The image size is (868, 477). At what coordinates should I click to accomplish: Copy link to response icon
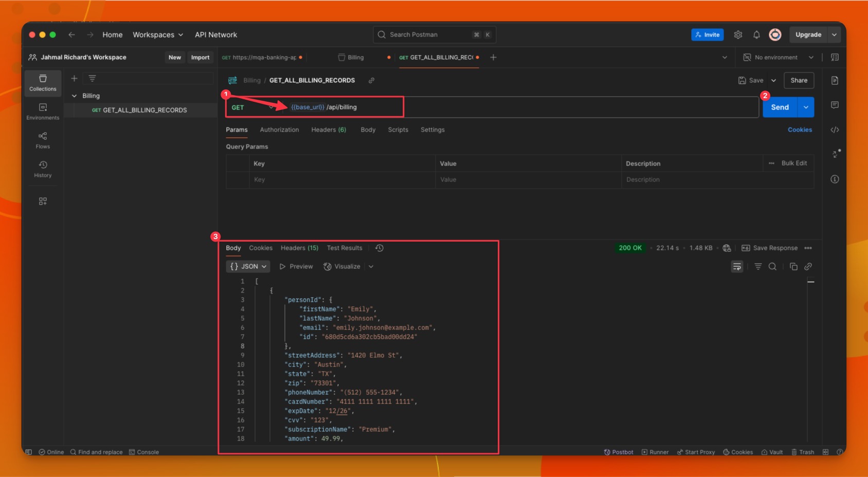(808, 266)
